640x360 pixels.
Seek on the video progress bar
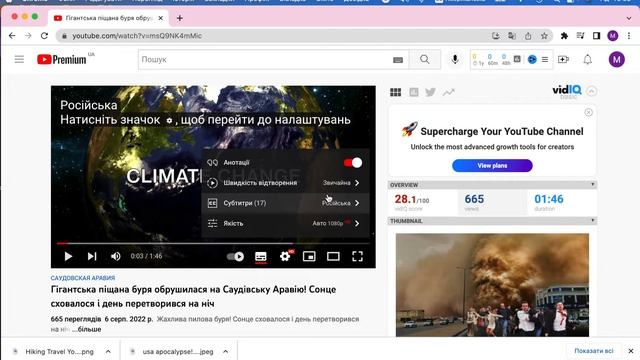click(x=213, y=243)
